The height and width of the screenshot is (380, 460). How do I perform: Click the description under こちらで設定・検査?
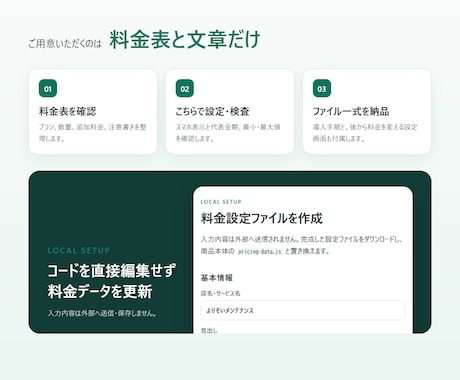pos(228,133)
